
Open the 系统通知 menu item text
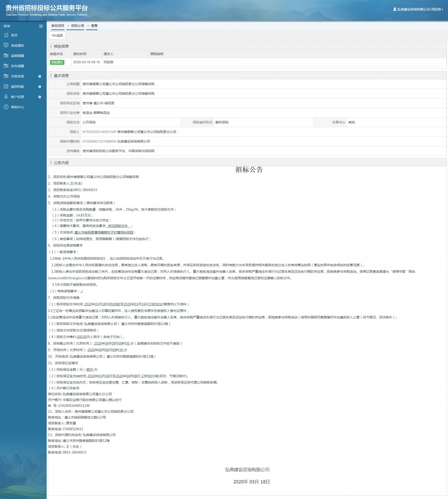18,46
